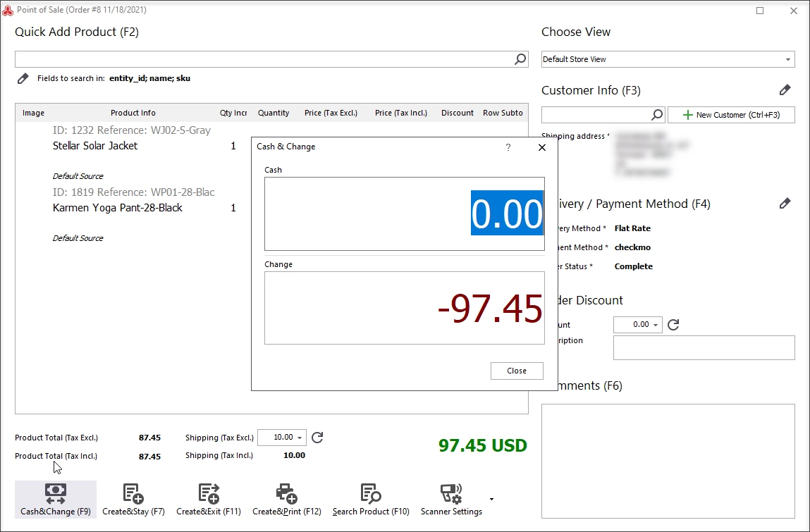
Task: Click the checkmo payment method value
Action: 632,247
